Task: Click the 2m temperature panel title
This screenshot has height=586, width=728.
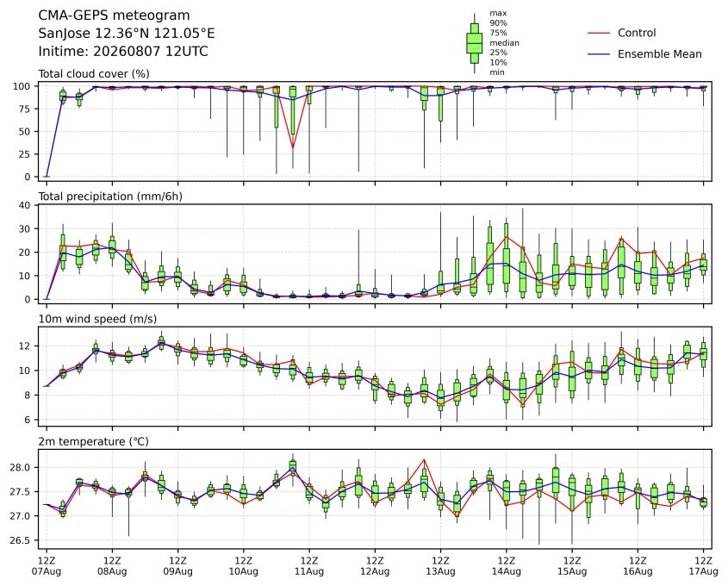Action: tap(93, 441)
